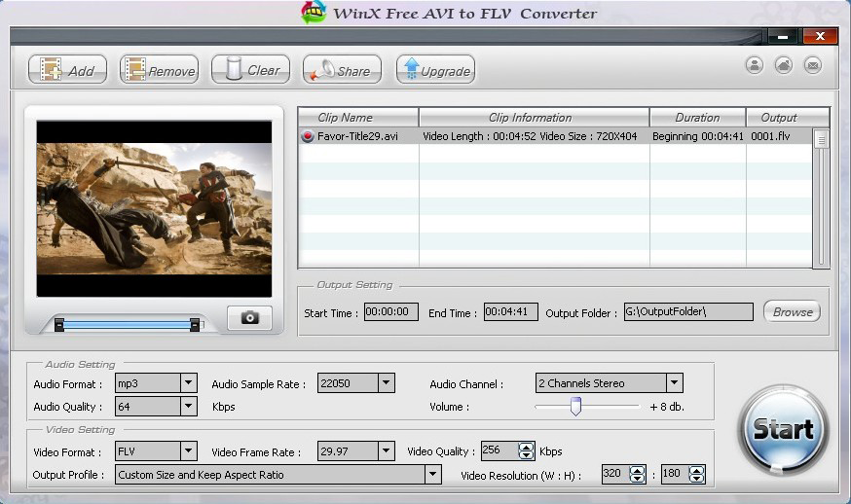
Task: Click the Video Quality value 256 field
Action: pos(499,450)
